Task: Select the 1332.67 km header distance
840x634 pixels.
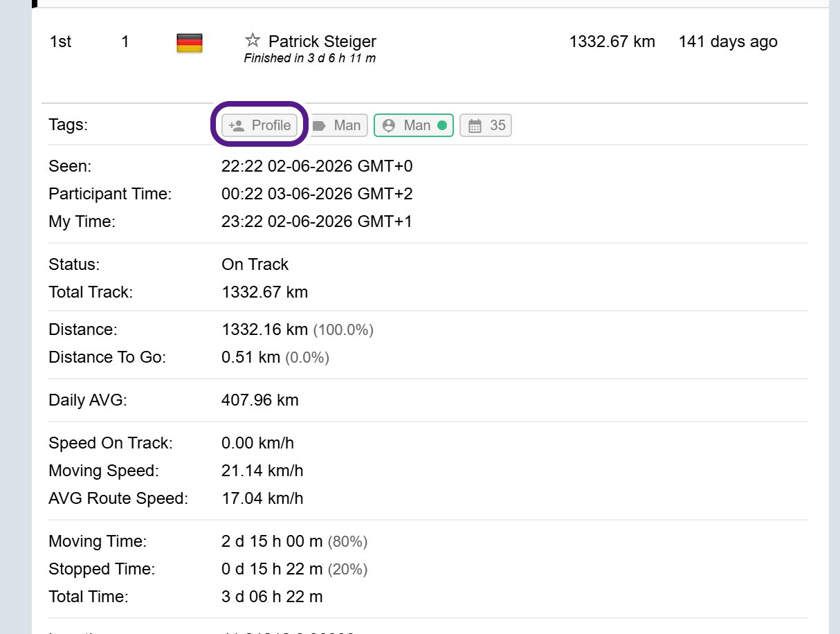Action: click(612, 42)
